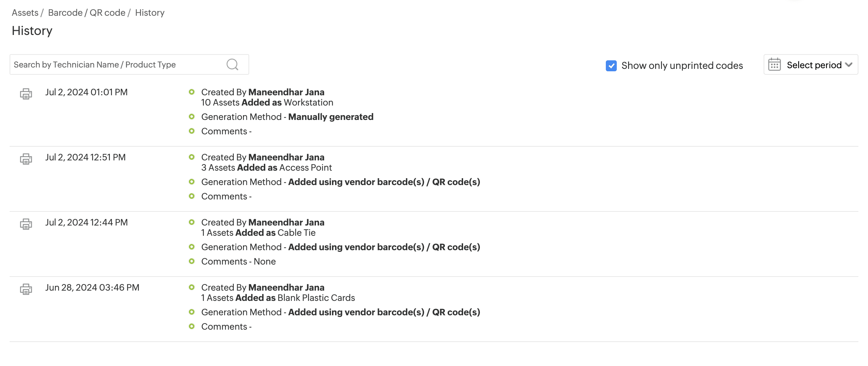Click the Show only unprinted codes label
868x366 pixels.
(682, 65)
